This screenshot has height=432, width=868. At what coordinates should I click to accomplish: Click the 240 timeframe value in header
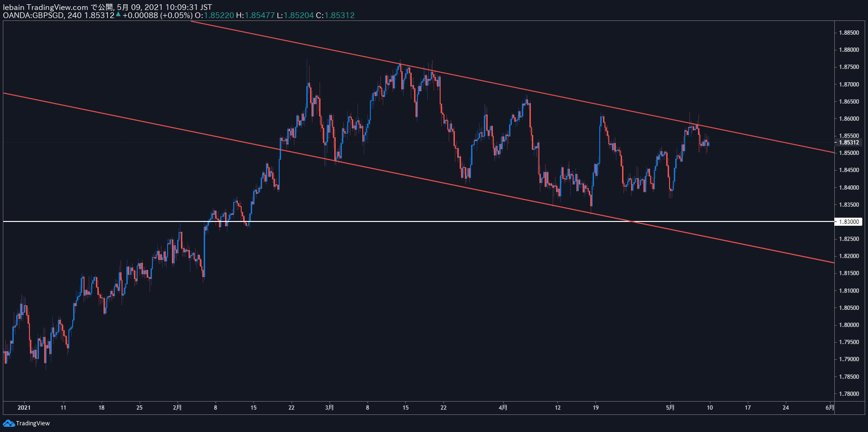tap(75, 15)
